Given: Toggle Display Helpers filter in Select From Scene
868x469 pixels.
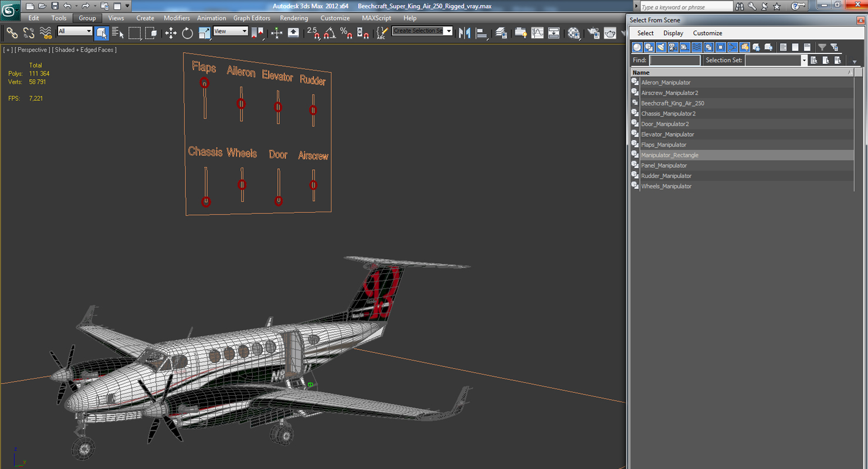Looking at the screenshot, I should [x=684, y=47].
